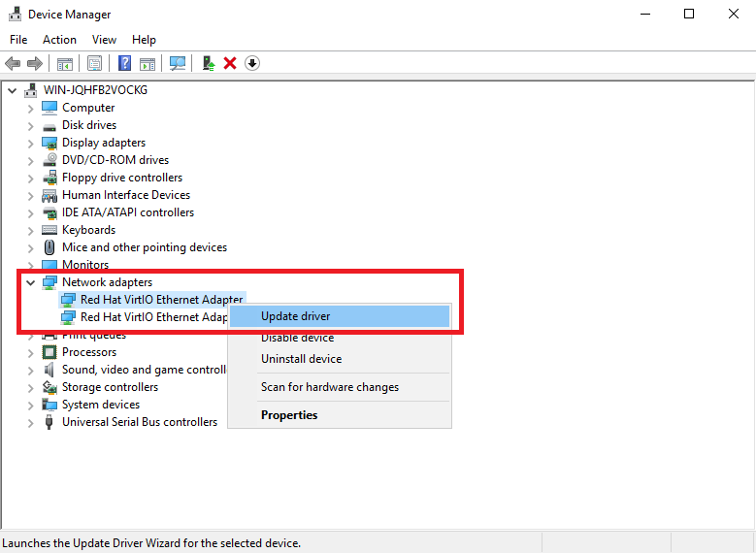The height and width of the screenshot is (553, 756).
Task: Open the Action menu
Action: [59, 40]
